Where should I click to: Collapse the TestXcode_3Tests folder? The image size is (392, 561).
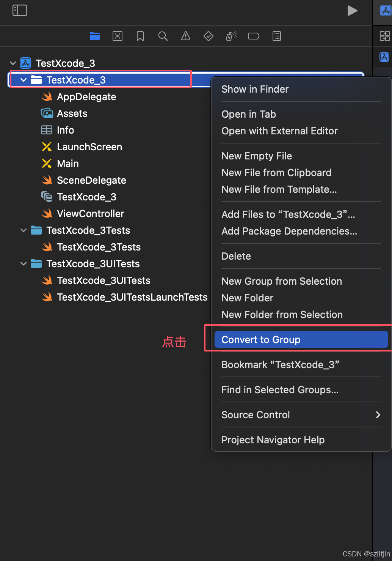[x=24, y=230]
